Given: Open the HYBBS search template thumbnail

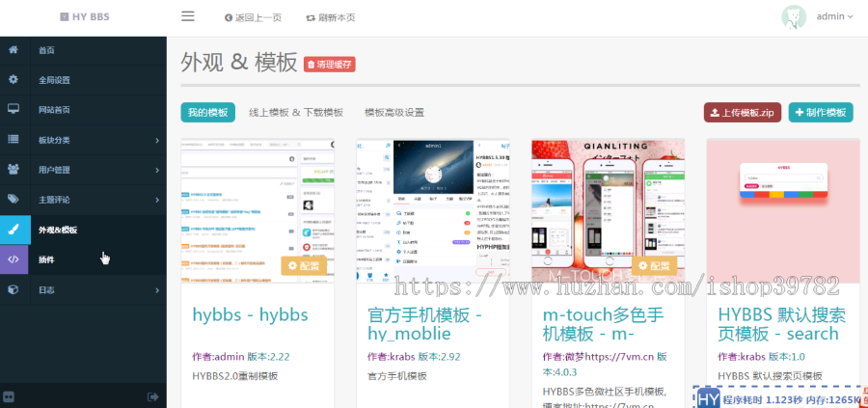Looking at the screenshot, I should coord(783,211).
